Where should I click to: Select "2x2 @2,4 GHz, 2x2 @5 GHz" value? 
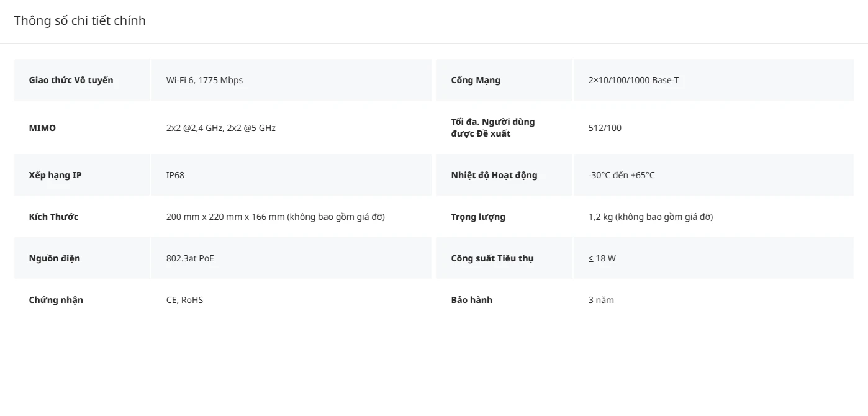tap(220, 128)
